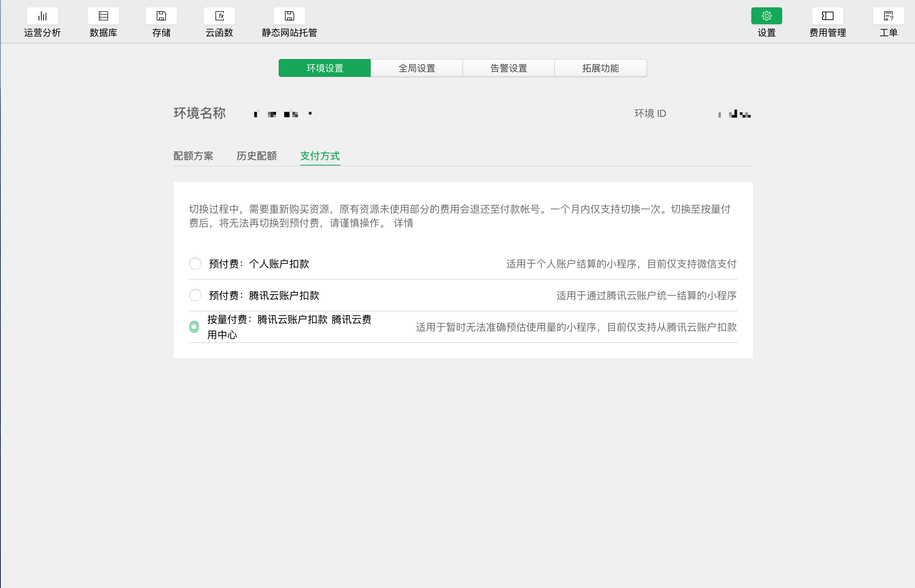Image resolution: width=915 pixels, height=588 pixels.
Task: Switch to 告警设置 tab
Action: click(x=508, y=68)
